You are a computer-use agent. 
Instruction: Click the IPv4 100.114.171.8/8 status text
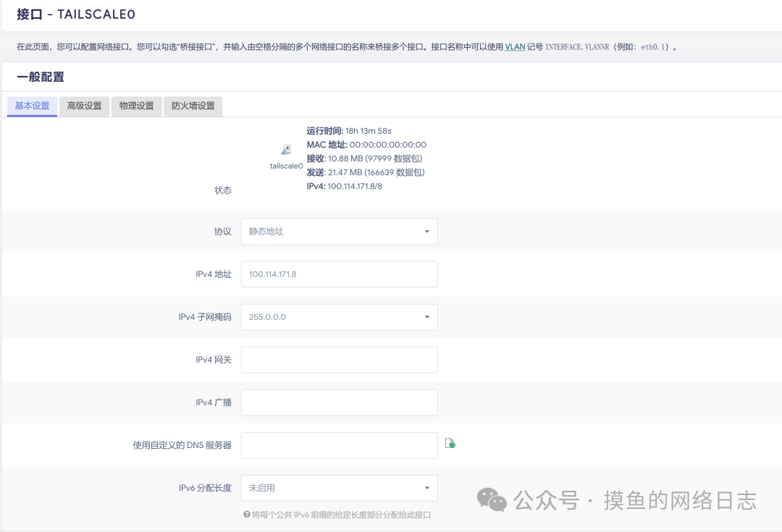344,186
